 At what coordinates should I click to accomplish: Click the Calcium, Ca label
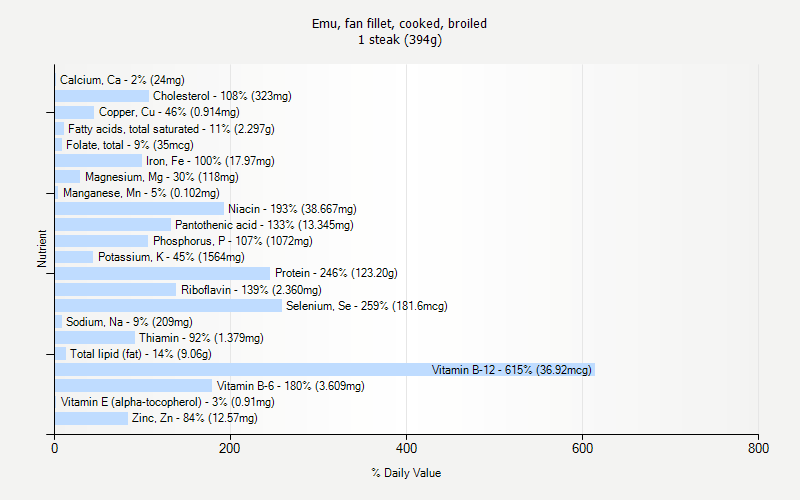(x=122, y=80)
